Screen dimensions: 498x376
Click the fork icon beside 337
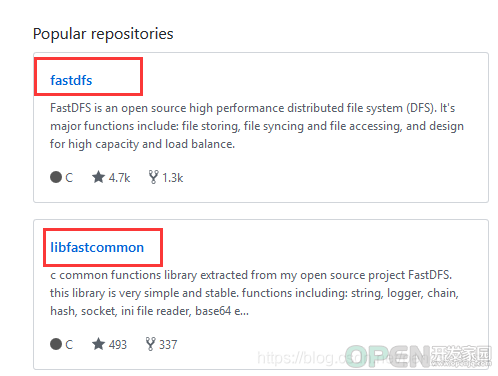(x=151, y=344)
